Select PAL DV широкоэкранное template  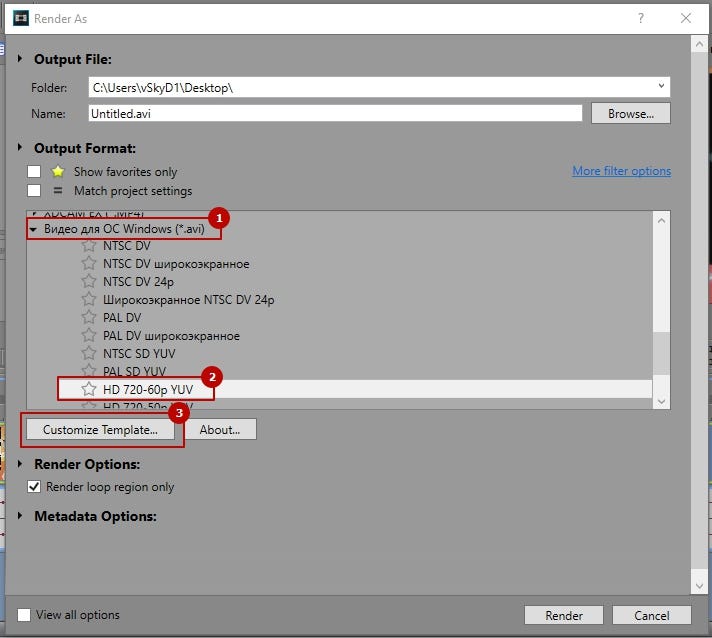[171, 336]
